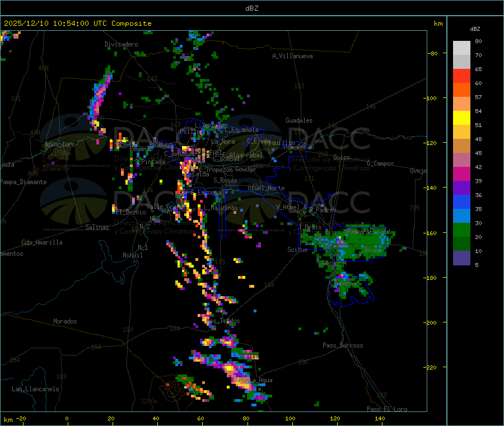
Task: Click the Bowen location label
Action: click(373, 250)
